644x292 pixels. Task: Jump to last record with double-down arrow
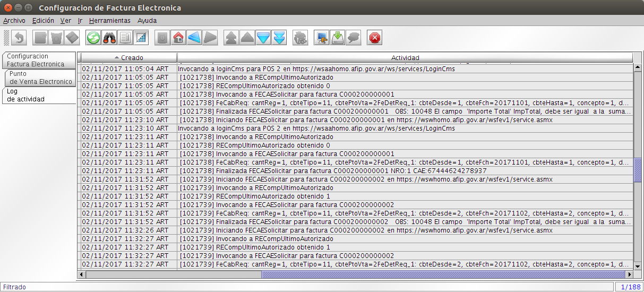(279, 38)
